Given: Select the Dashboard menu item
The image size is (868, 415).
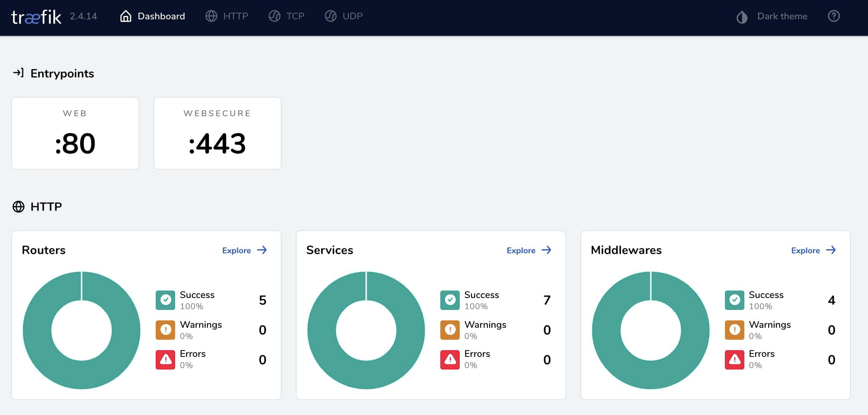Looking at the screenshot, I should coord(162,16).
